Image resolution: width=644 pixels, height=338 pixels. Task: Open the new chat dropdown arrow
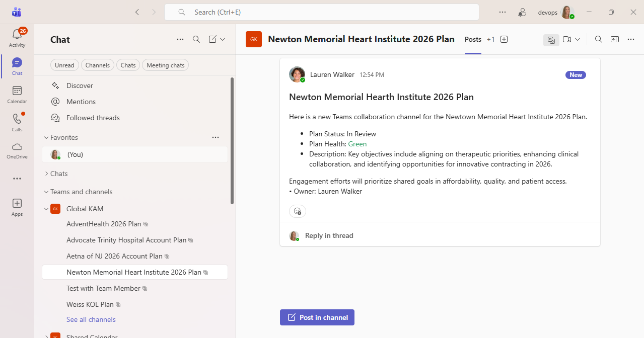coord(223,39)
